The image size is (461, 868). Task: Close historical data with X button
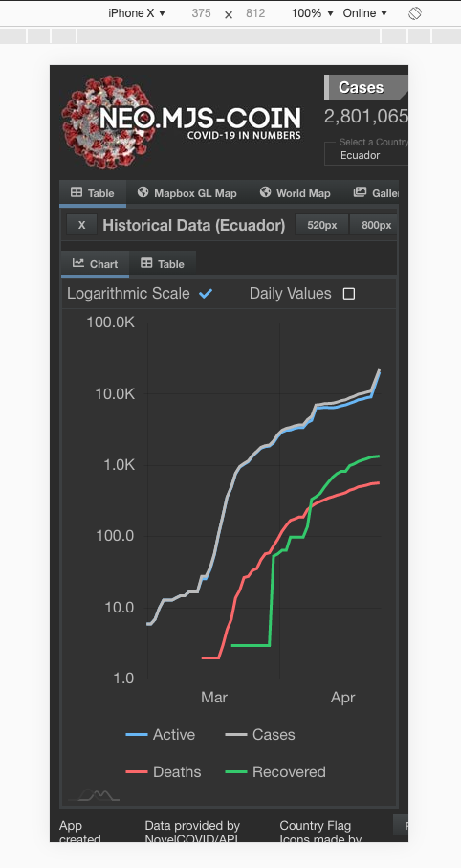pos(82,225)
